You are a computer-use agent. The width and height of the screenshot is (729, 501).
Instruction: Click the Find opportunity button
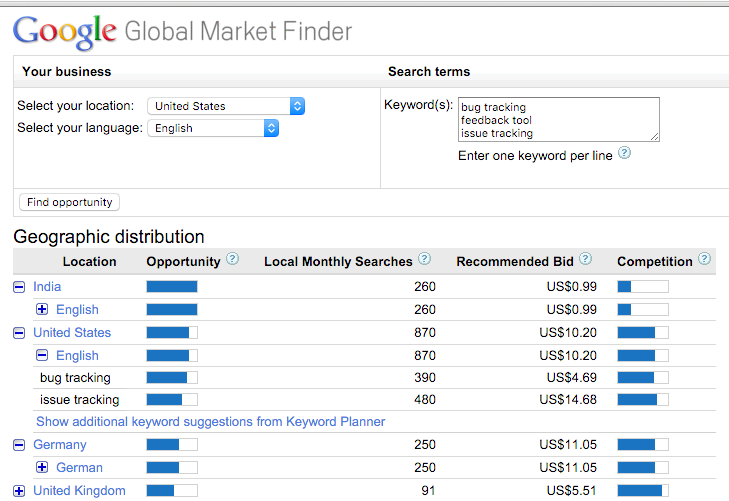(x=69, y=202)
